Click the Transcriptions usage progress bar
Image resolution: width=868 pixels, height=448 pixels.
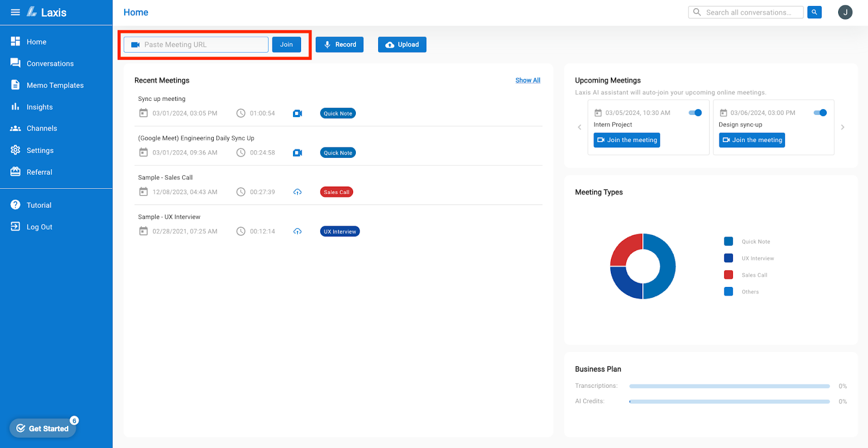tap(730, 386)
